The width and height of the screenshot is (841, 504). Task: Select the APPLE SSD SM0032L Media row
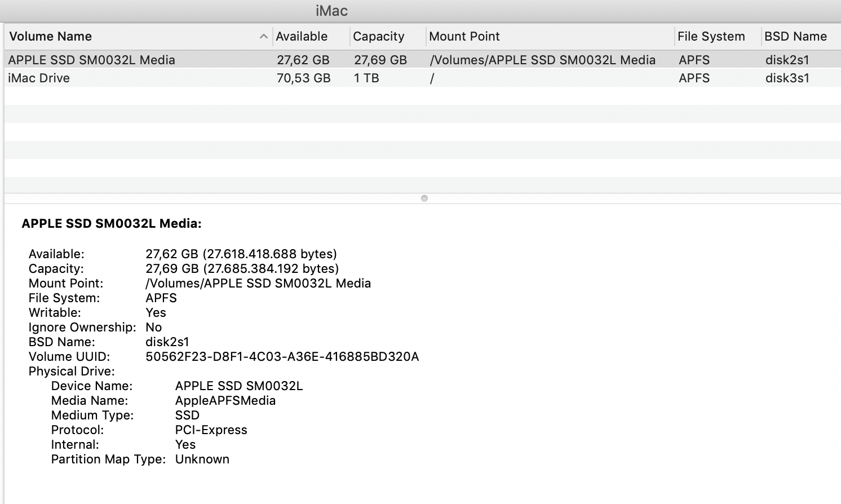(x=422, y=60)
